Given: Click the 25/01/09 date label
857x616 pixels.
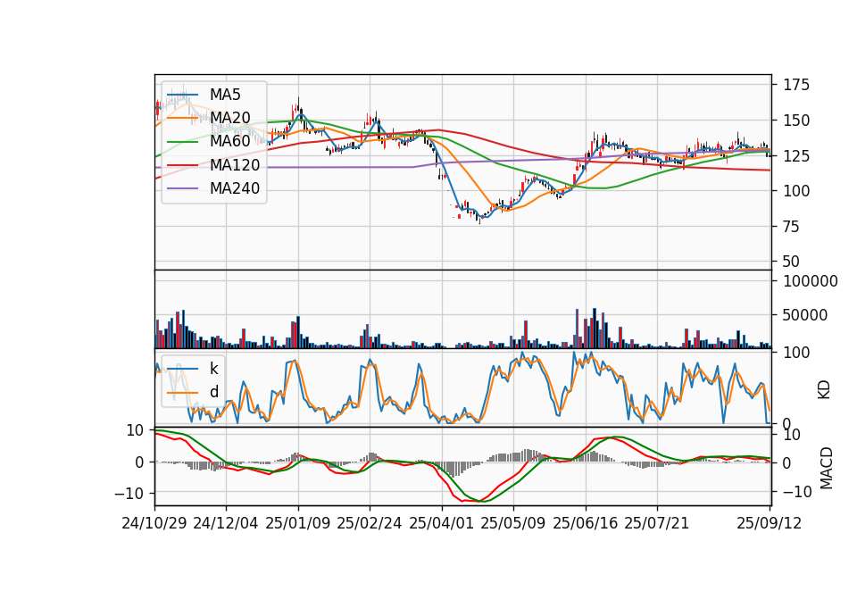Looking at the screenshot, I should pyautogui.click(x=298, y=523).
